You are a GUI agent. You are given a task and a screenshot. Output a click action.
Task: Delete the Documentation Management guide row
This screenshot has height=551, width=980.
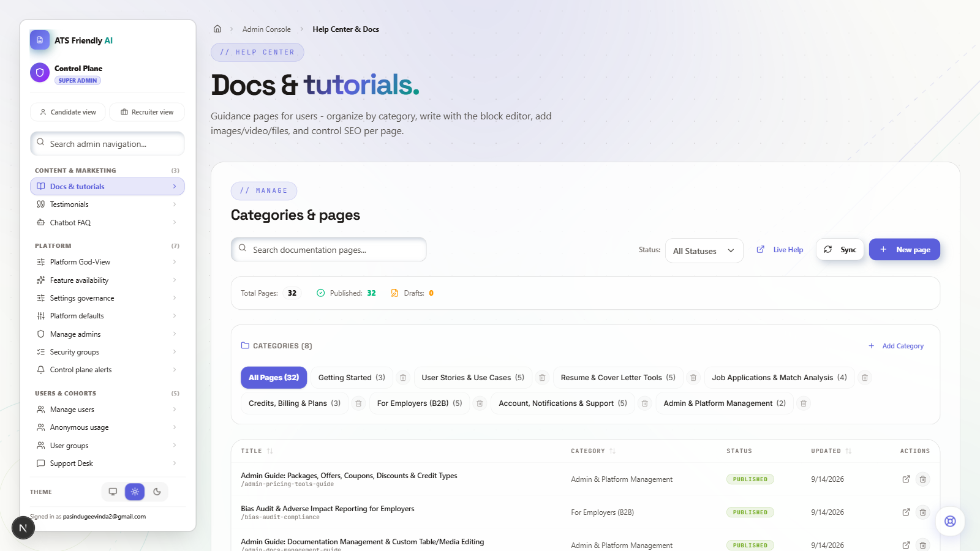[923, 545]
